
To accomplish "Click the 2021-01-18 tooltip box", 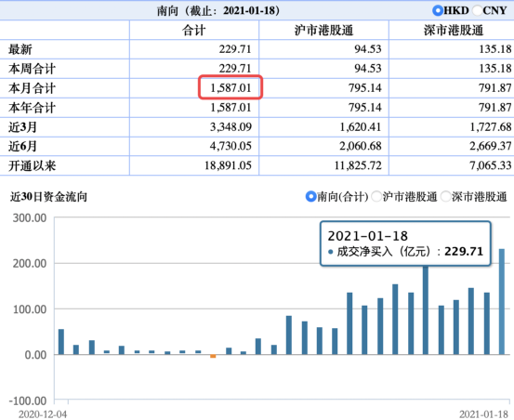I will (405, 243).
